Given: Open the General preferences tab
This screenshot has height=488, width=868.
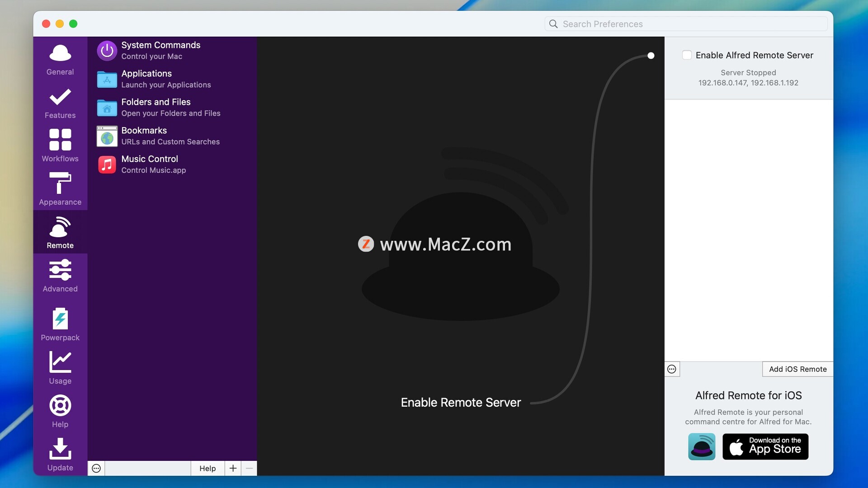Looking at the screenshot, I should 60,59.
